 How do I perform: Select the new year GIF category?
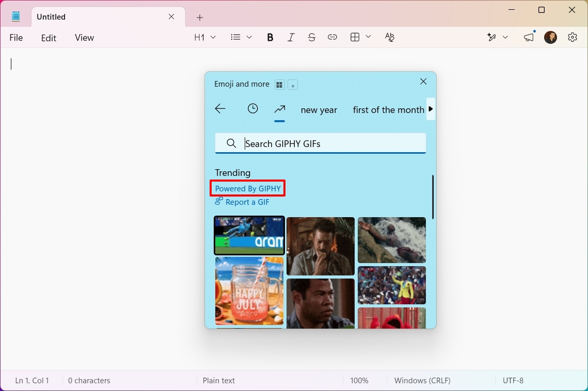[319, 110]
